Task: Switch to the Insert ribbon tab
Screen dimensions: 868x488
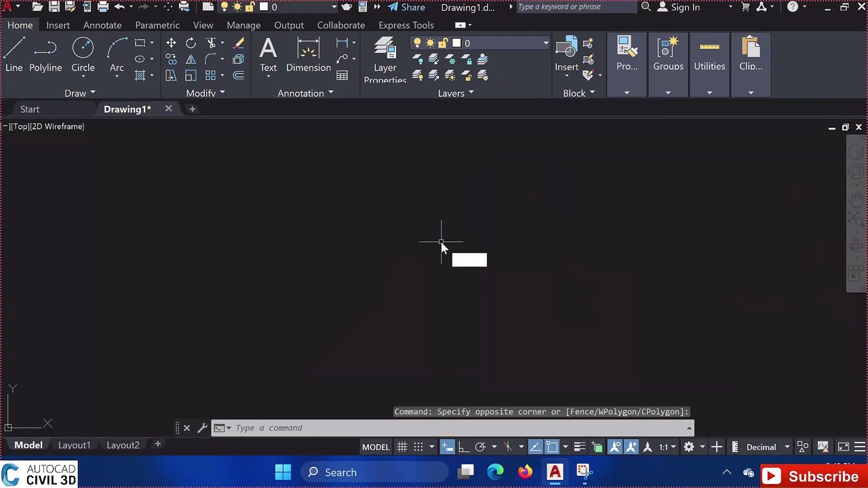Action: 58,25
